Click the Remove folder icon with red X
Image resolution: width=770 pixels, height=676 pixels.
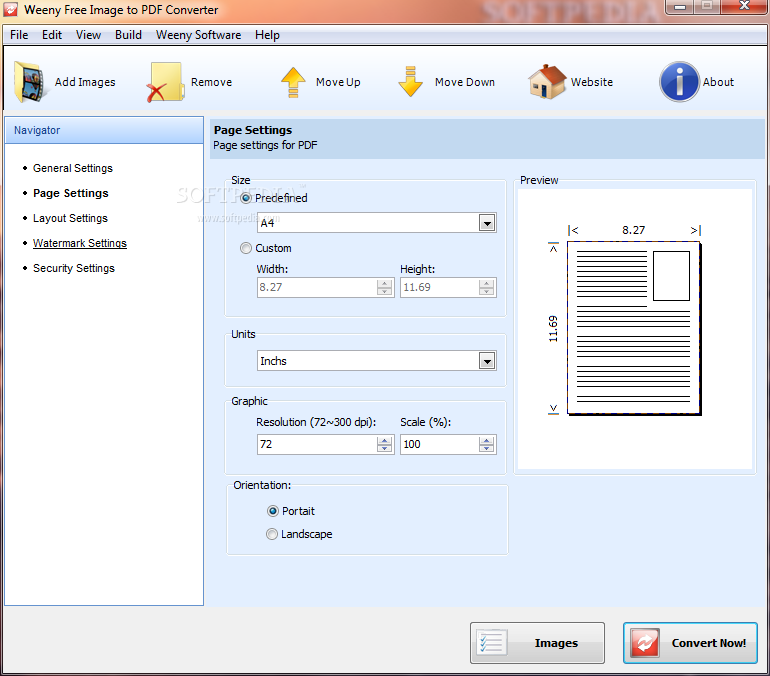(x=165, y=82)
